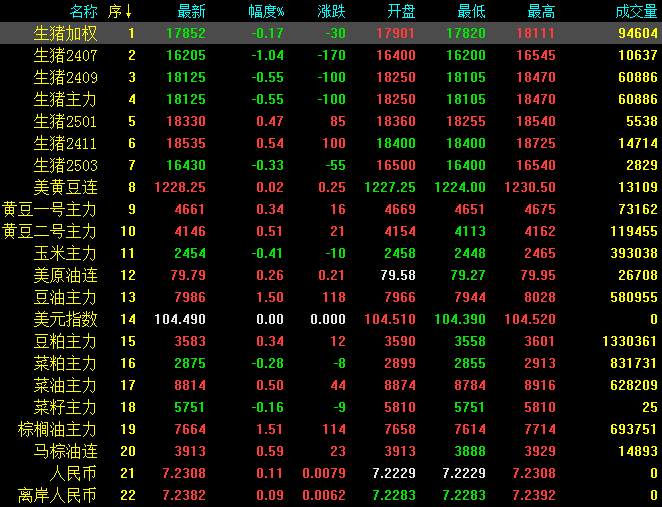
Task: Click volume value 393038
Action: (x=634, y=253)
